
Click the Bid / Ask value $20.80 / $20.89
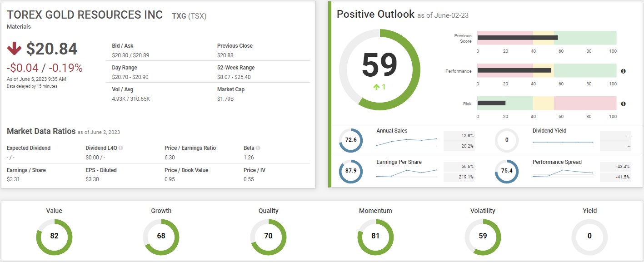(x=130, y=55)
